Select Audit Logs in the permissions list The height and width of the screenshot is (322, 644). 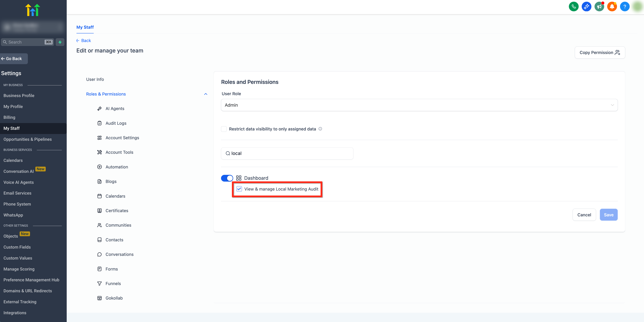116,123
